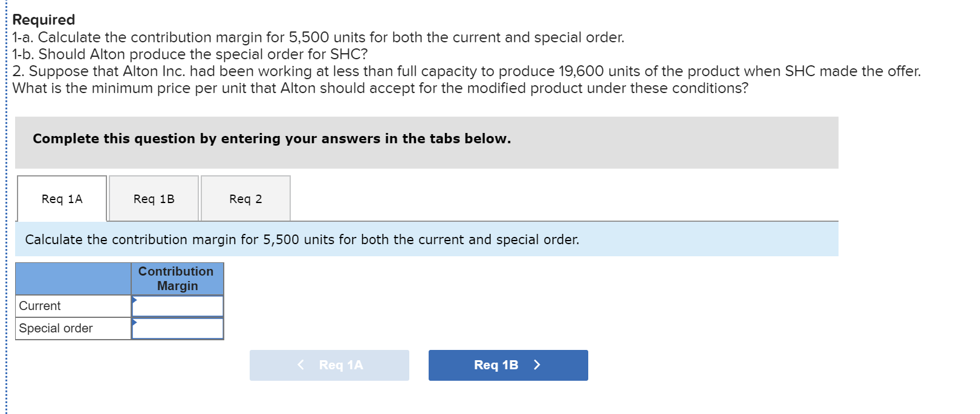Click the bold Required heading
Viewport: 980px width, 414px height.
click(44, 20)
